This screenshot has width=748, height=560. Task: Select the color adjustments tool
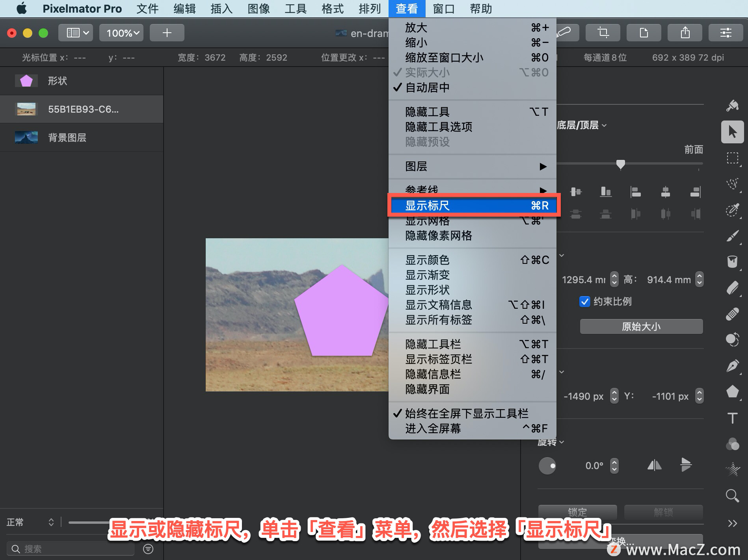[x=732, y=444]
